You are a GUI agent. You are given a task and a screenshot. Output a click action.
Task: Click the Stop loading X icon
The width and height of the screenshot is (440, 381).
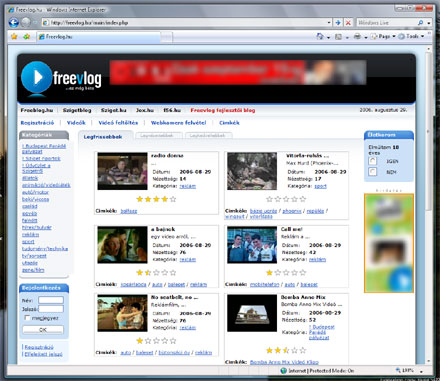[x=348, y=23]
